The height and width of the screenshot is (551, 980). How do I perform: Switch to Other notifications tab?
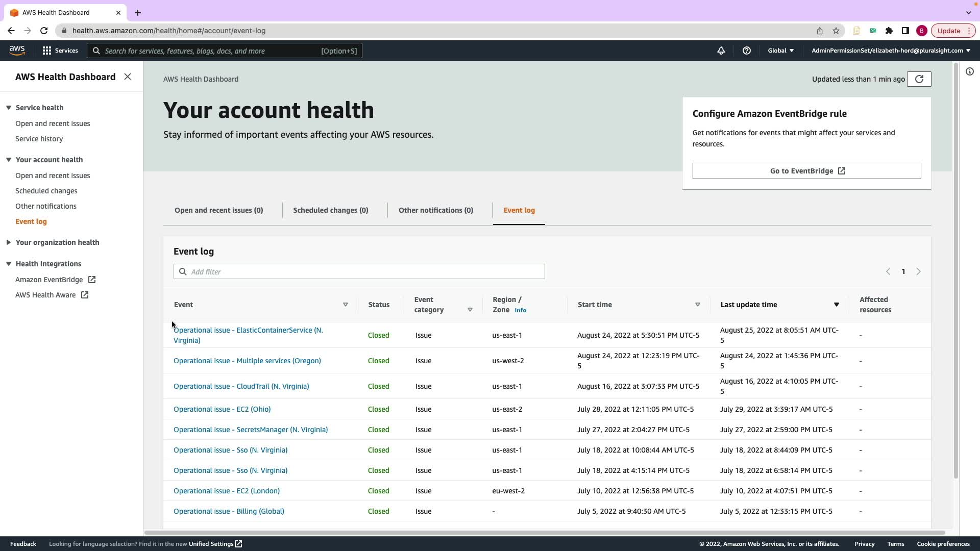pos(435,210)
